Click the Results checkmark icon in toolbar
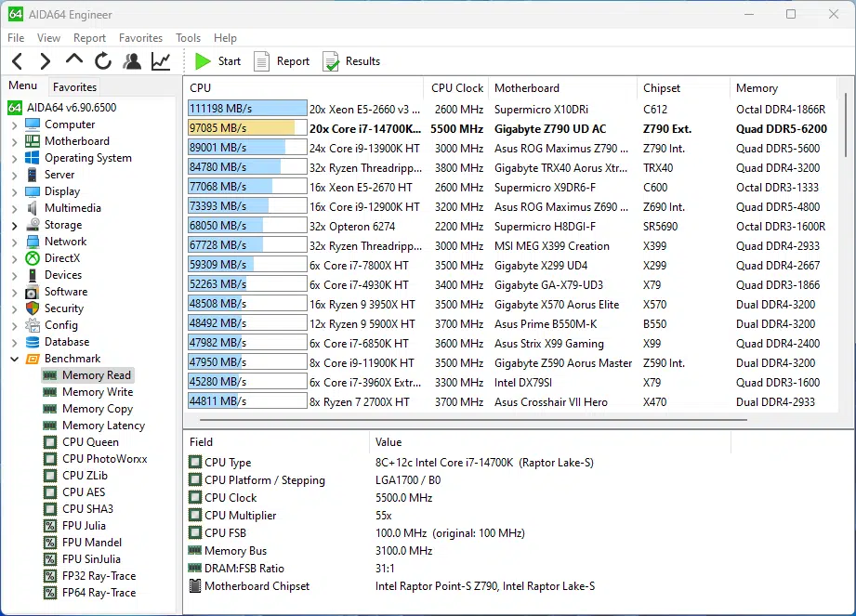This screenshot has height=616, width=856. tap(331, 61)
